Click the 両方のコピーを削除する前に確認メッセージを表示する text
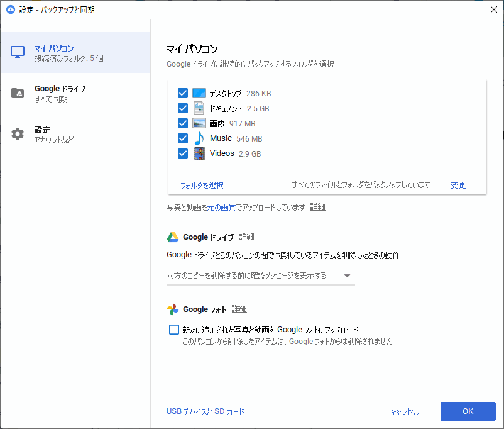Image resolution: width=504 pixels, height=429 pixels. 246,275
